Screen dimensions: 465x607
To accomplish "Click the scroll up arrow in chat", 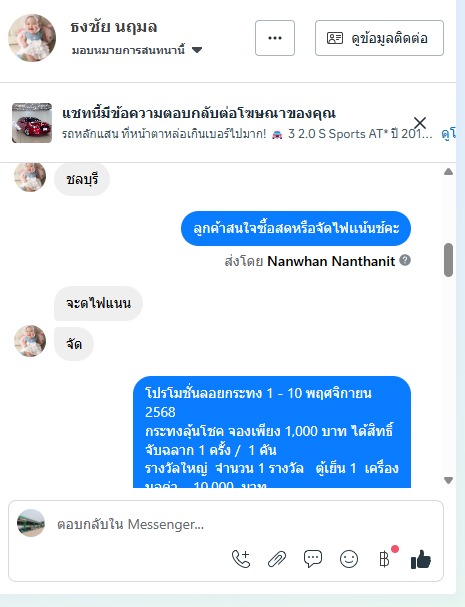I will (448, 171).
